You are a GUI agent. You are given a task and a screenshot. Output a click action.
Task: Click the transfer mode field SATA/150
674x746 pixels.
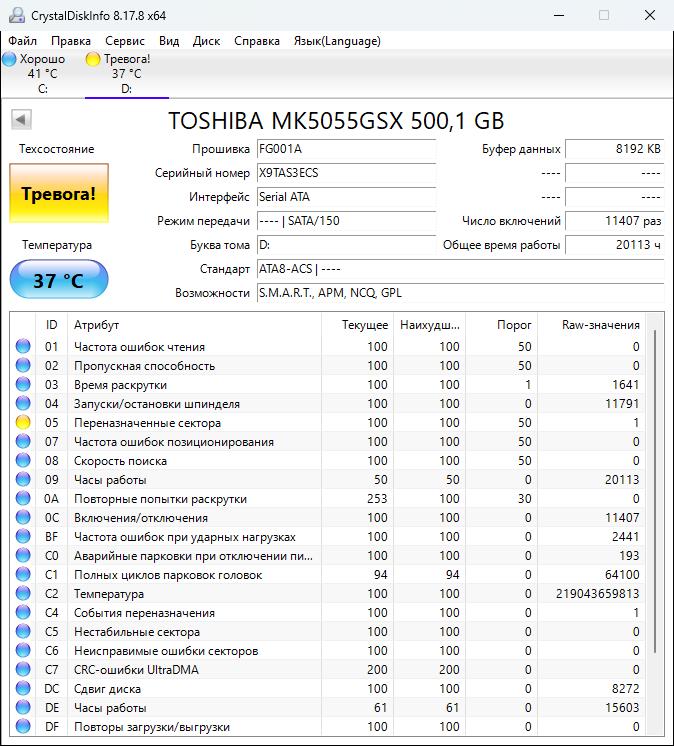(346, 221)
